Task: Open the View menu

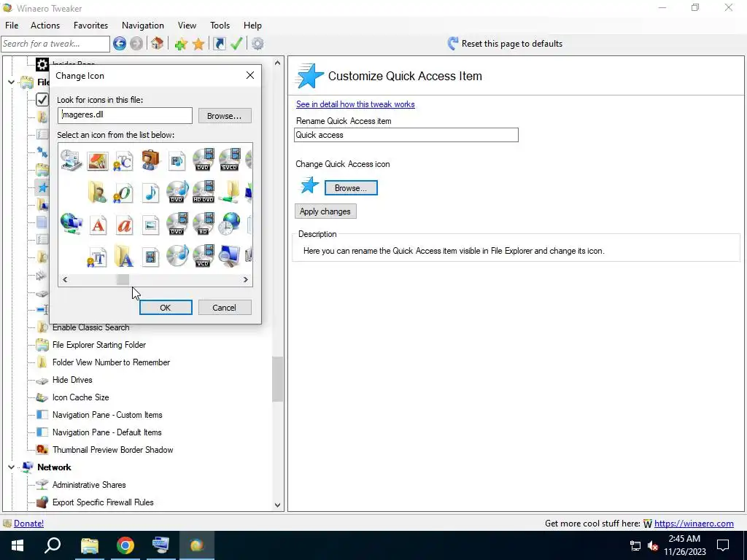Action: (x=187, y=26)
